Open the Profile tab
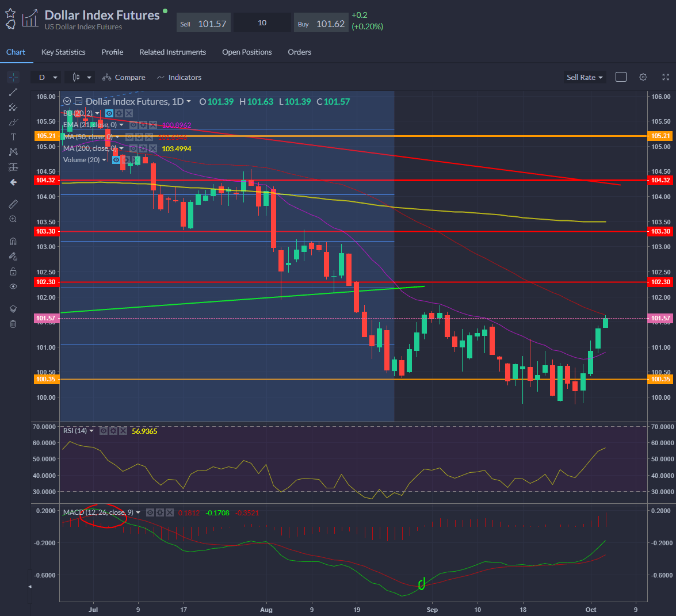 112,52
